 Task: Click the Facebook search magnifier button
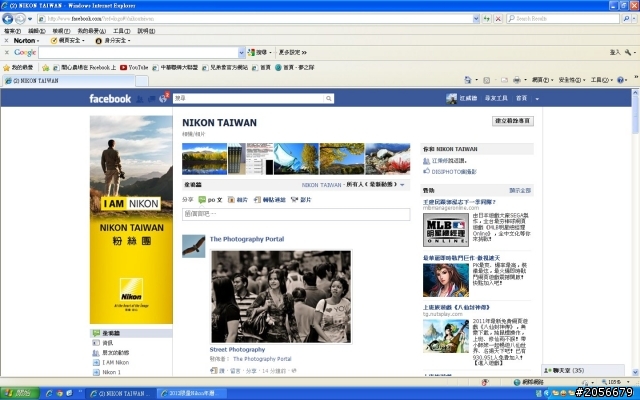tap(329, 98)
